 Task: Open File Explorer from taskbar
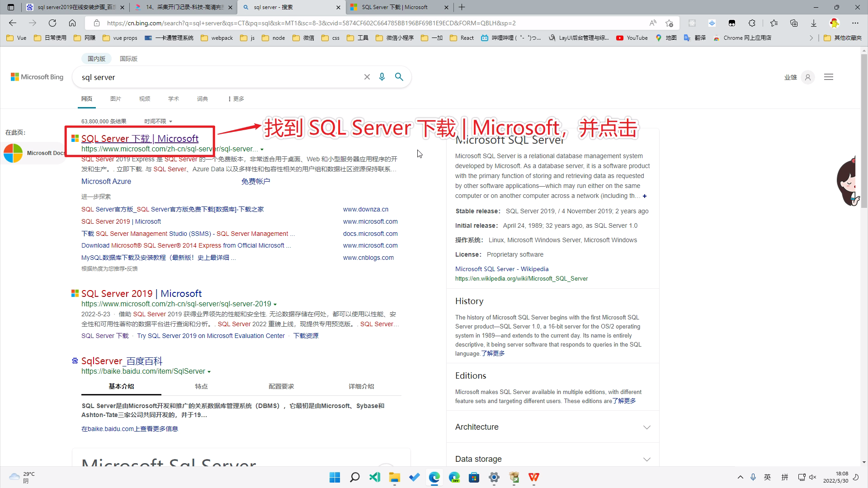point(395,477)
